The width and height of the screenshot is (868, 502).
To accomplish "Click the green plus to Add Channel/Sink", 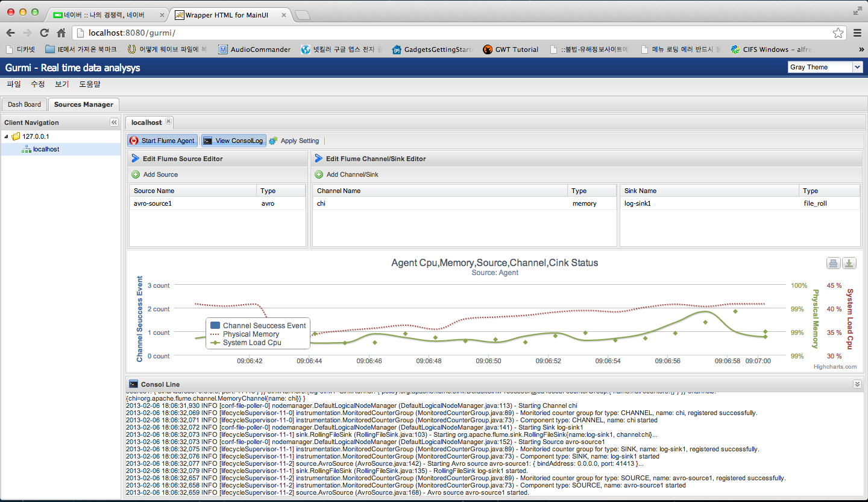I will [319, 174].
